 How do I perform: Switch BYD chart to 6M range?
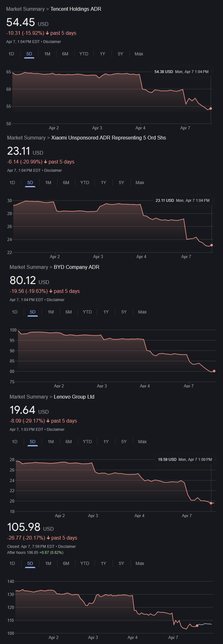(x=69, y=312)
